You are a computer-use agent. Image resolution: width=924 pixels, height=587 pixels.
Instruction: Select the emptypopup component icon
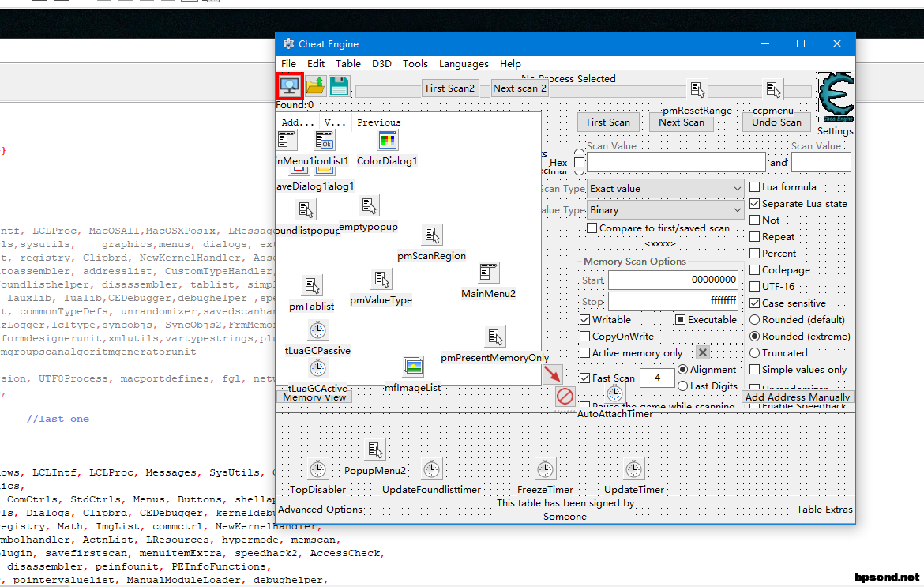coord(369,206)
